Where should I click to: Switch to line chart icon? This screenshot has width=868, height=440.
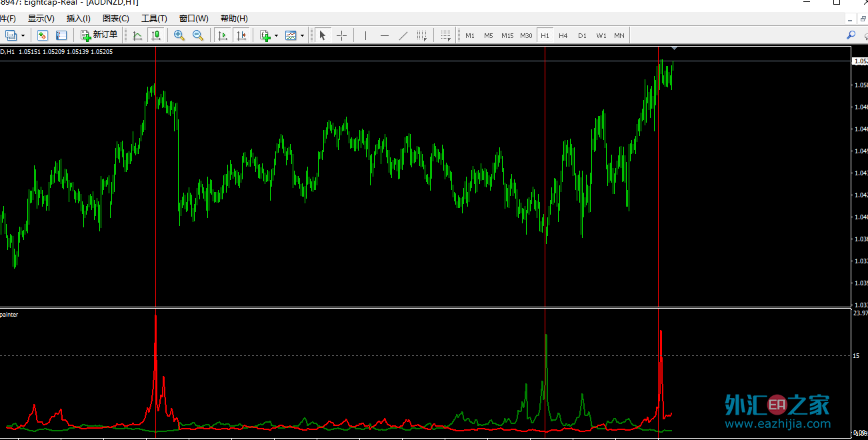click(137, 35)
